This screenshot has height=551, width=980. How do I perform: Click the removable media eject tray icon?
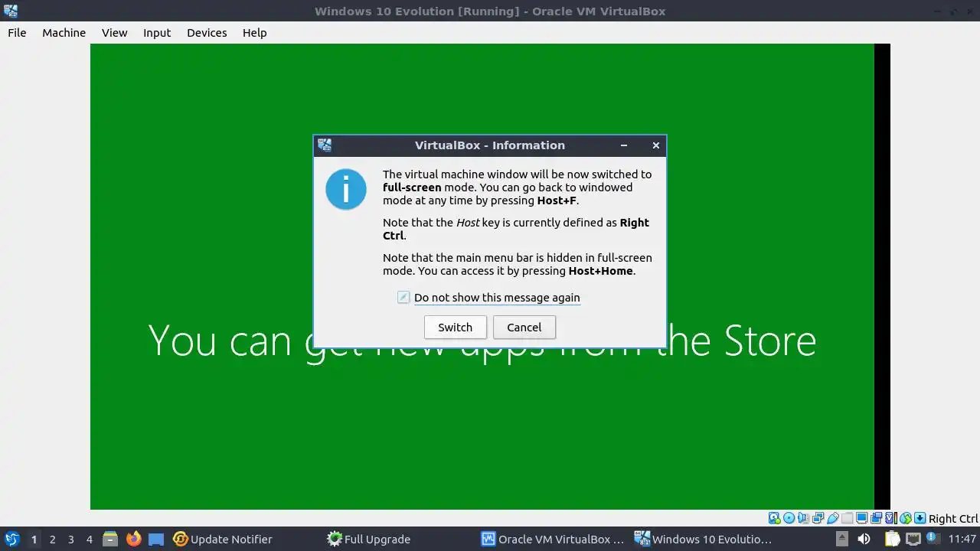(842, 539)
